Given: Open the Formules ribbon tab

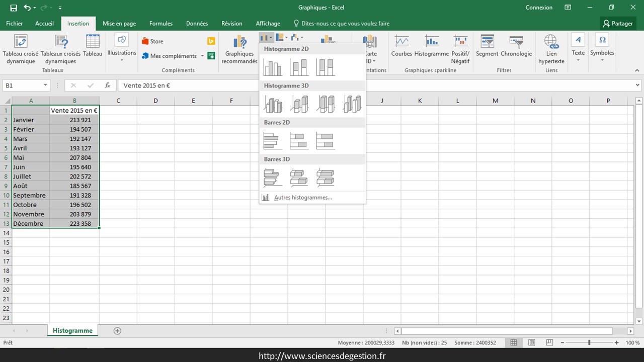Looking at the screenshot, I should (161, 24).
